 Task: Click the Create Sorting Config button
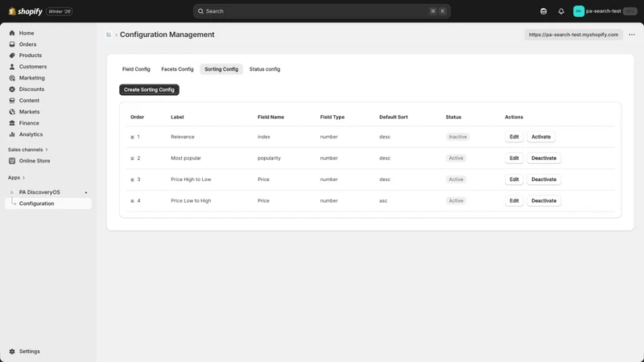[149, 89]
